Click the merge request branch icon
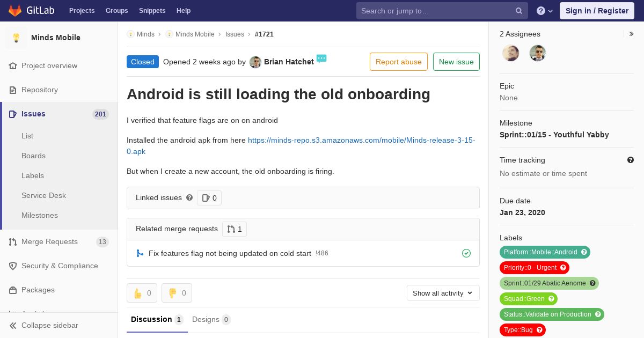This screenshot has height=338, width=644. point(140,253)
